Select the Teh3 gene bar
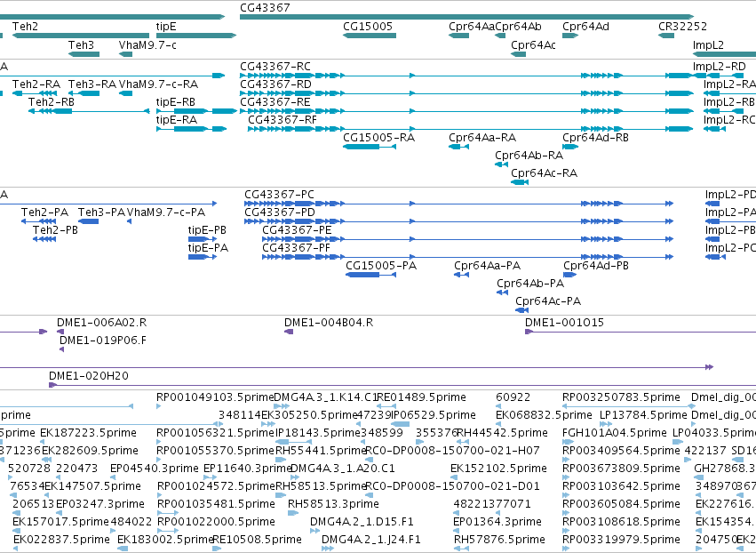This screenshot has height=553, width=756. pos(84,54)
